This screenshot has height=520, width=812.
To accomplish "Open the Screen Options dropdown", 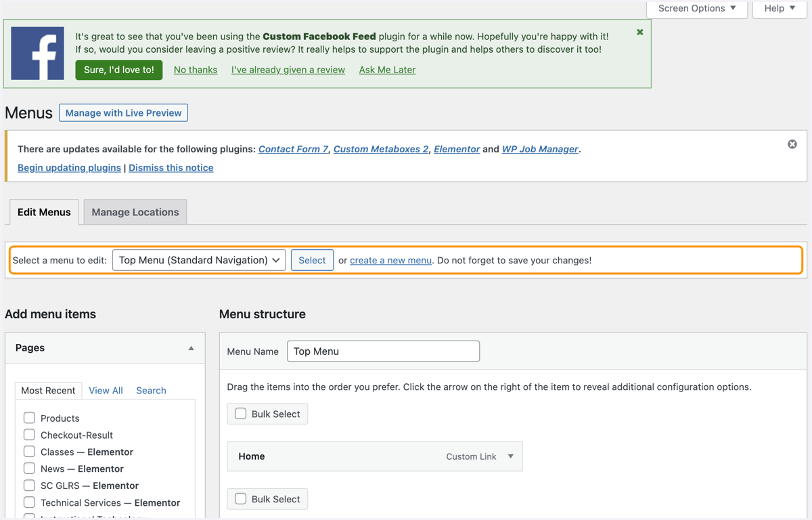I will click(697, 8).
